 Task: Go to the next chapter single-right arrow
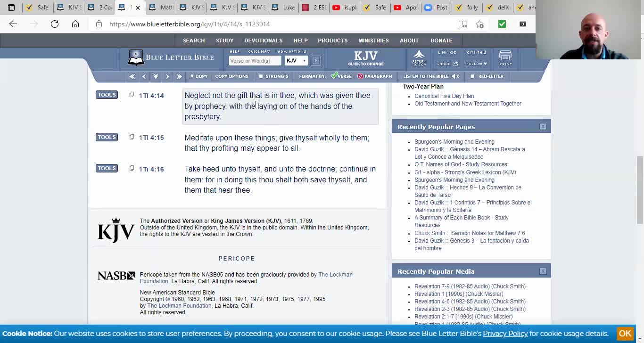click(x=167, y=76)
